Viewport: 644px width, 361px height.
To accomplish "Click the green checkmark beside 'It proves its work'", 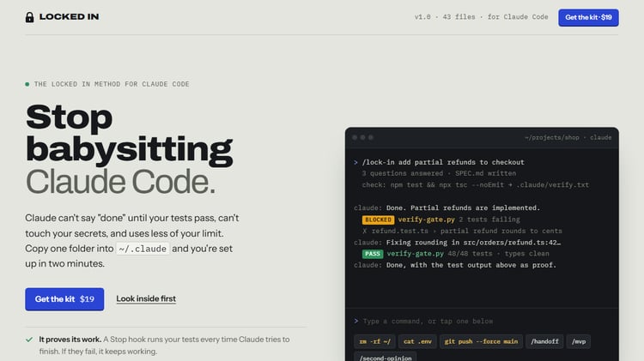I will pyautogui.click(x=29, y=340).
